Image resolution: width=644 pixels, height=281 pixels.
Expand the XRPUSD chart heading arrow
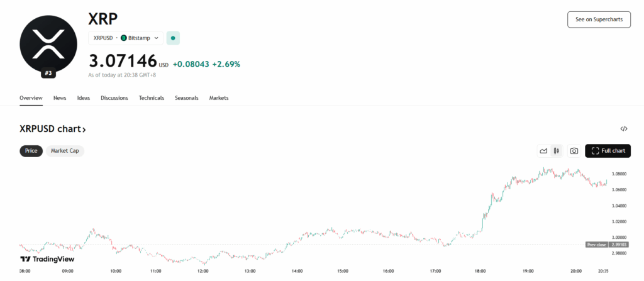pos(84,129)
